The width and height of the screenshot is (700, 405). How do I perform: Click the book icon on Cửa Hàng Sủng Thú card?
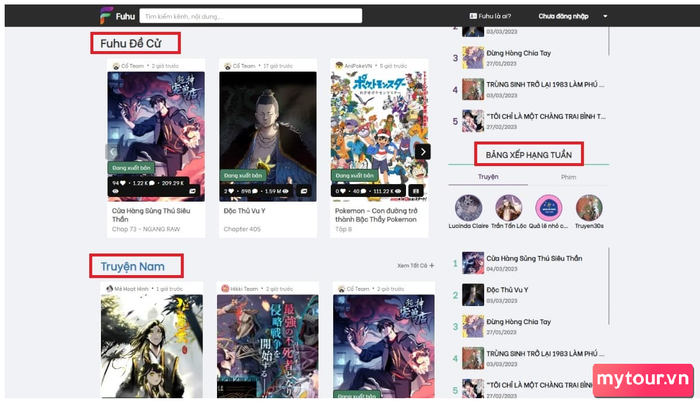pos(192,191)
